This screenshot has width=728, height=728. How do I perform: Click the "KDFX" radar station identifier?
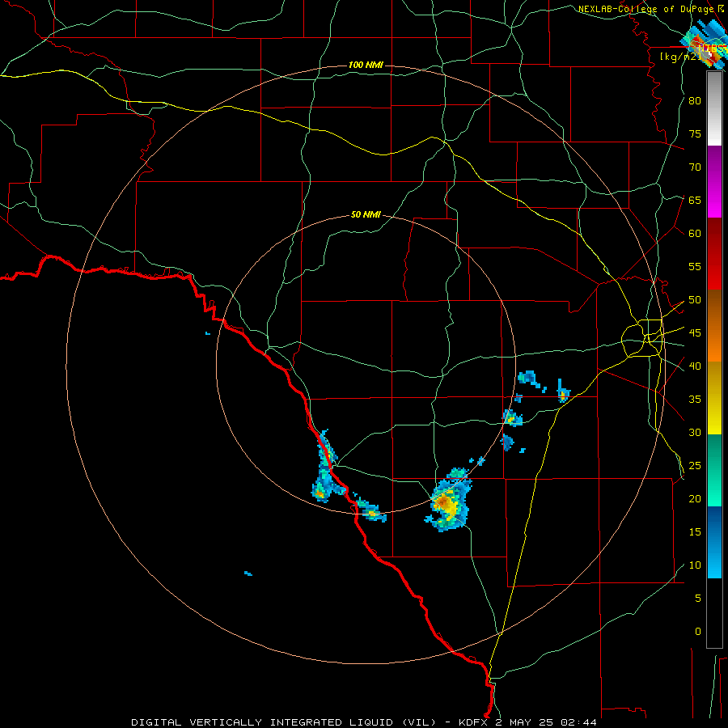pyautogui.click(x=473, y=722)
